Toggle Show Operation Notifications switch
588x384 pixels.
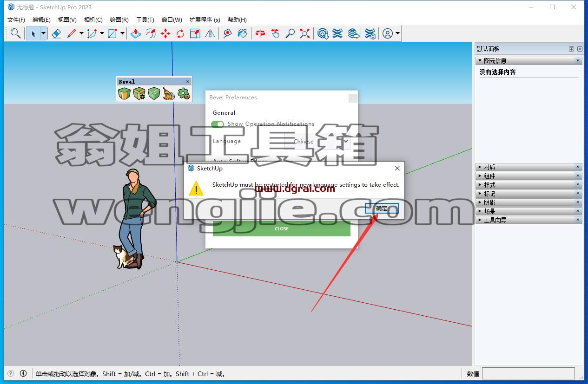pos(217,124)
